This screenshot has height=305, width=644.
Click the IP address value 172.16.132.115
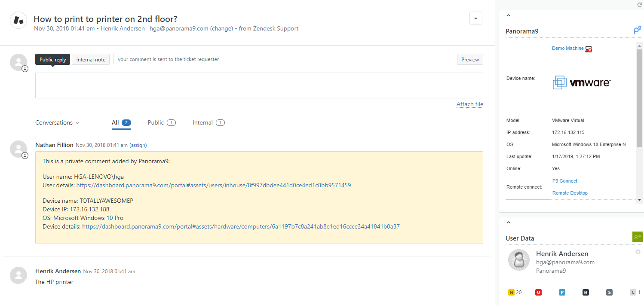tap(568, 132)
